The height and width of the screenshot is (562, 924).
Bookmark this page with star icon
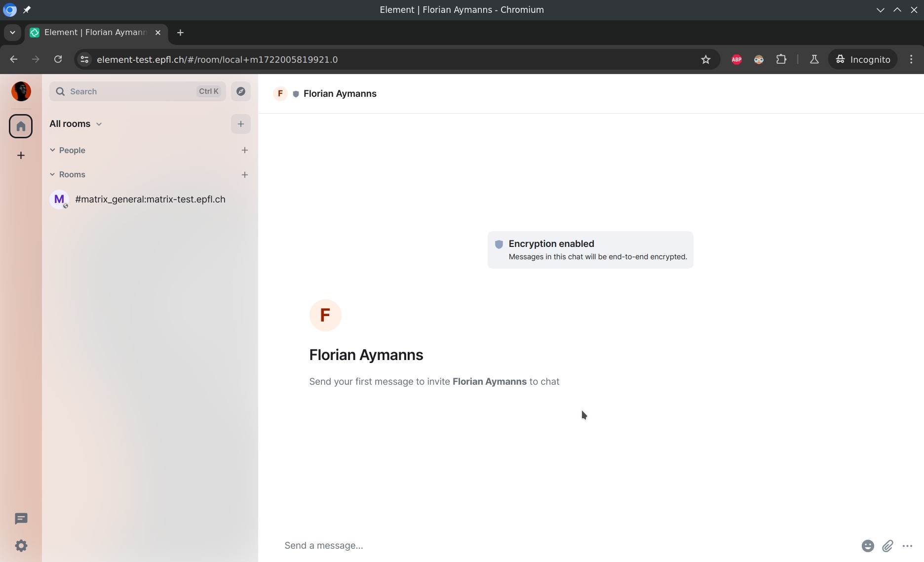(x=706, y=60)
